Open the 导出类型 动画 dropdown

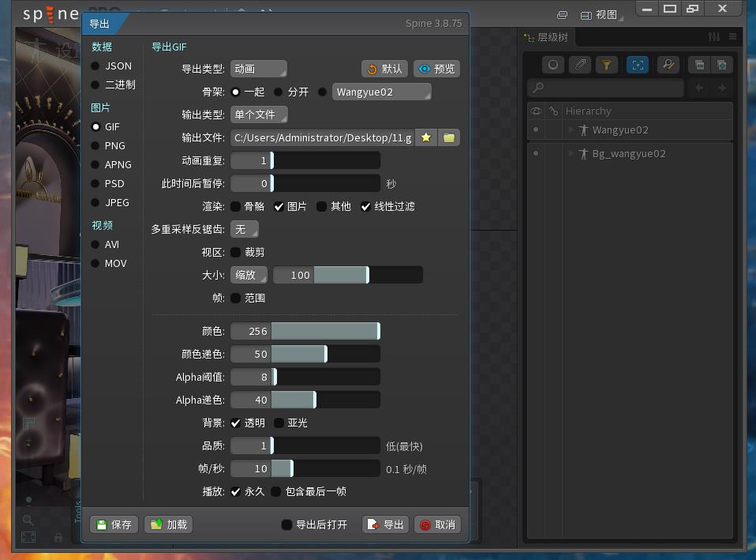coord(258,69)
